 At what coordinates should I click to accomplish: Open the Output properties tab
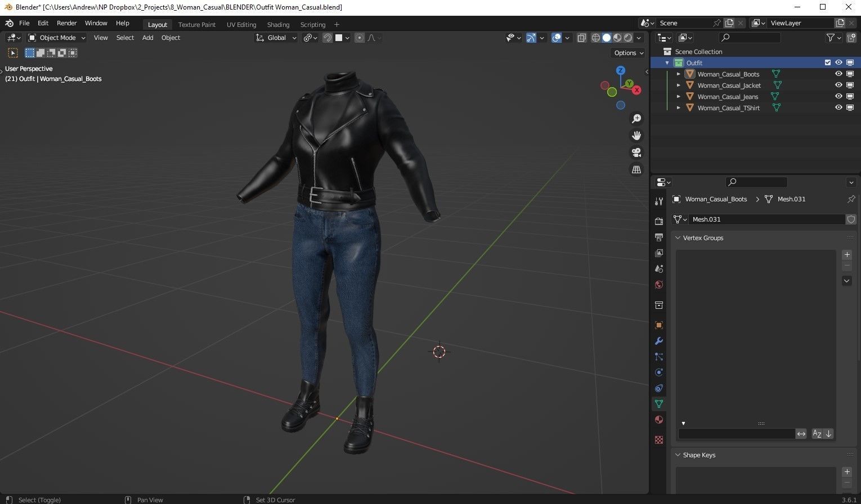659,237
